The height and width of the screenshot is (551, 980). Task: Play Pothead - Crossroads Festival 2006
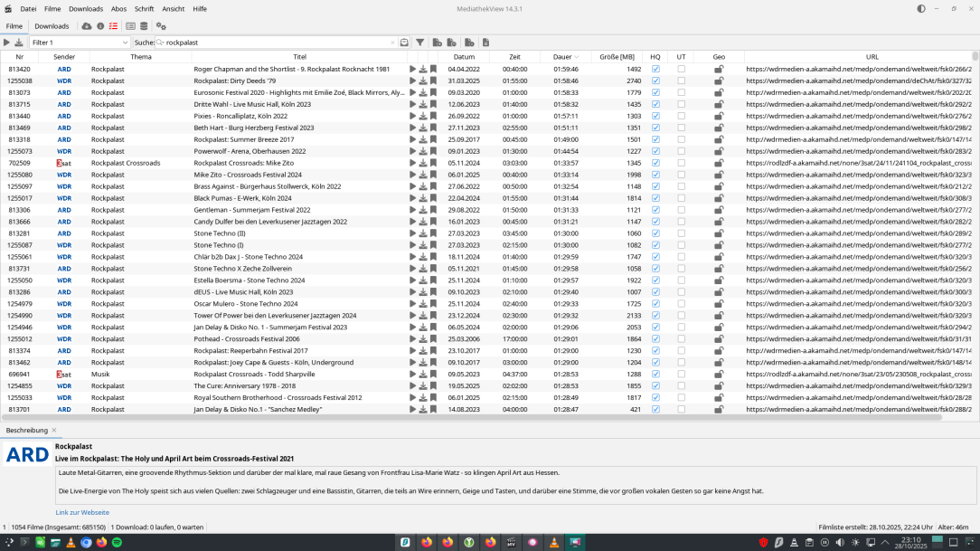pyautogui.click(x=412, y=339)
